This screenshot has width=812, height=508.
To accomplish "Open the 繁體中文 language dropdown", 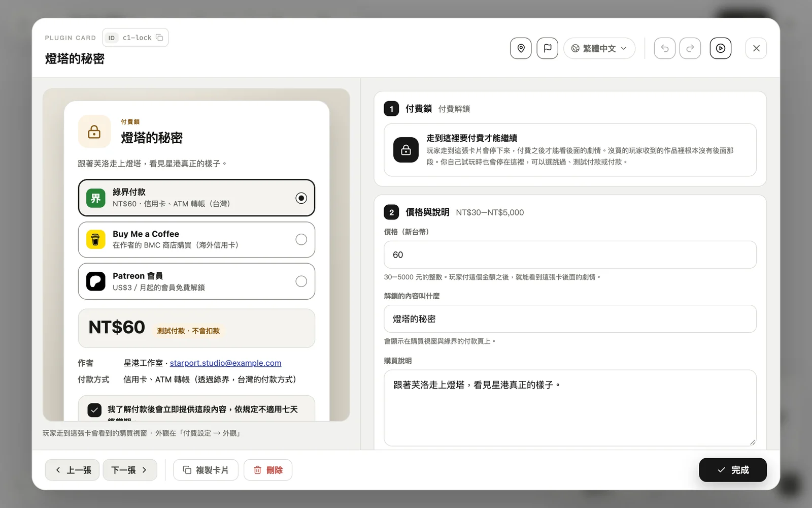I will click(599, 48).
